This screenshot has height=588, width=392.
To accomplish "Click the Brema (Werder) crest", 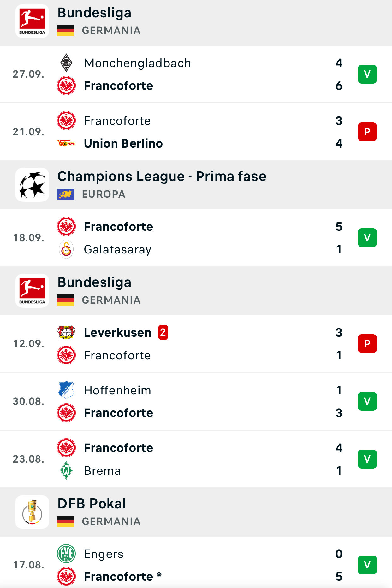I will point(66,470).
